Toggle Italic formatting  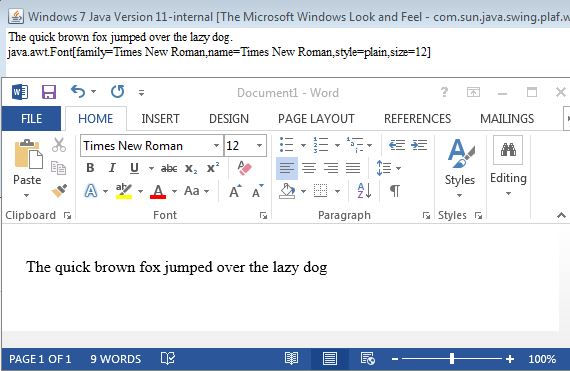(112, 168)
